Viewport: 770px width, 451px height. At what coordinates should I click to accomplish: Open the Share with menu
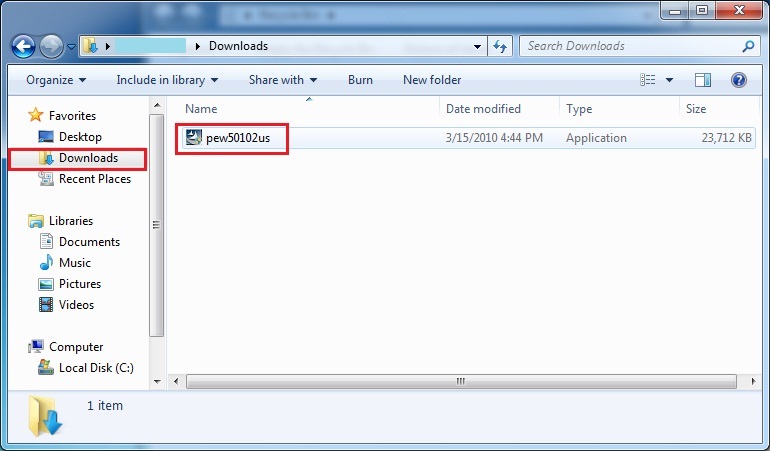pyautogui.click(x=282, y=80)
